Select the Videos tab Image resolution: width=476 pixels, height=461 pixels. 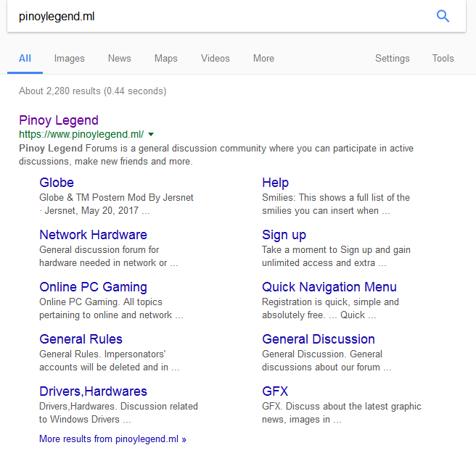[216, 59]
